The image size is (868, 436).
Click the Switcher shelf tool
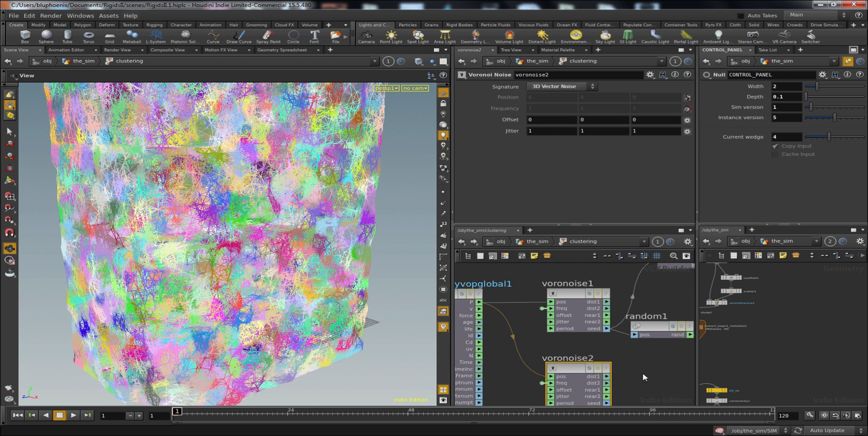tap(811, 37)
